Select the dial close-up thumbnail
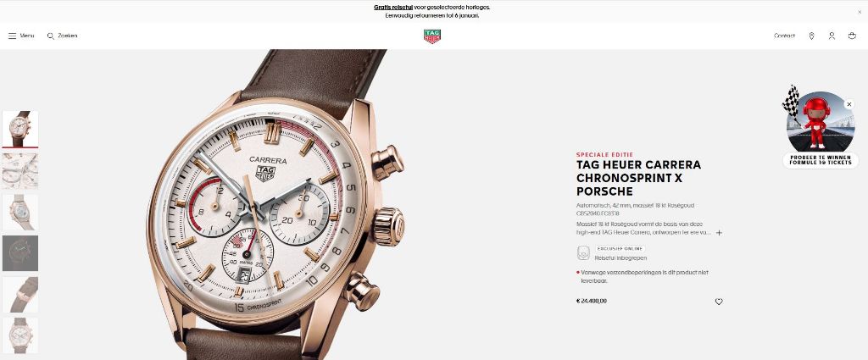The height and width of the screenshot is (360, 868). pos(20,171)
